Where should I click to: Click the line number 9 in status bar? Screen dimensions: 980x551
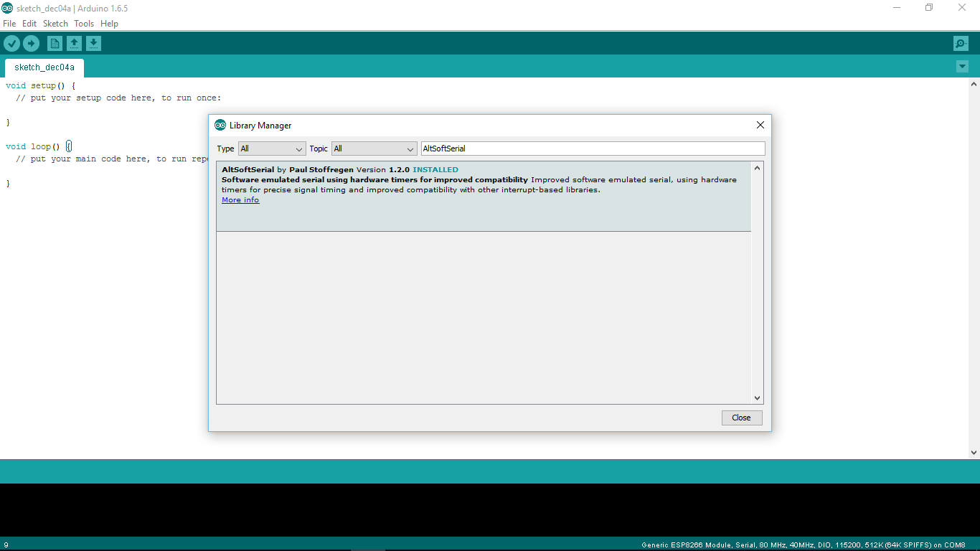(x=6, y=545)
